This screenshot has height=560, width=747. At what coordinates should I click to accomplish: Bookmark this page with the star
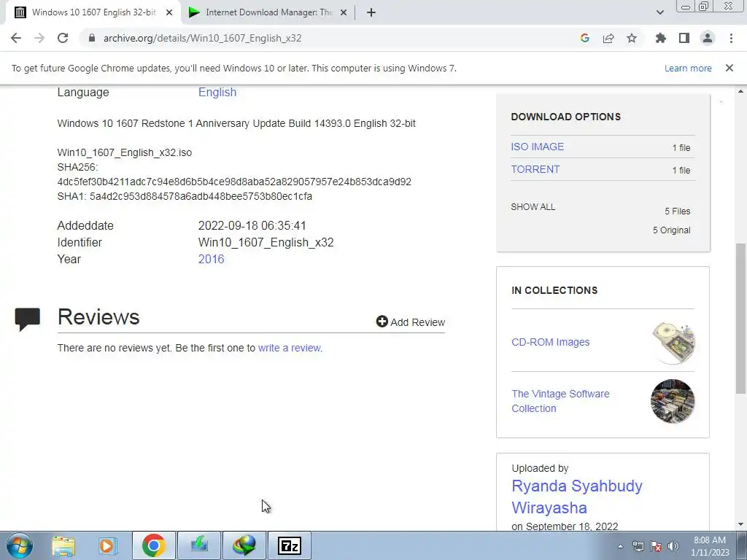632,38
